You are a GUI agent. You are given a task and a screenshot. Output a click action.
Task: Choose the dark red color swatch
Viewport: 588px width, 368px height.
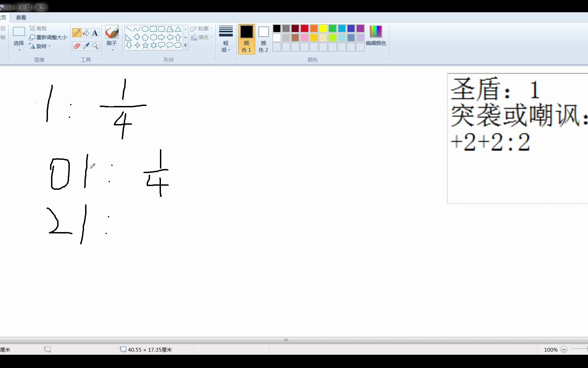click(295, 28)
